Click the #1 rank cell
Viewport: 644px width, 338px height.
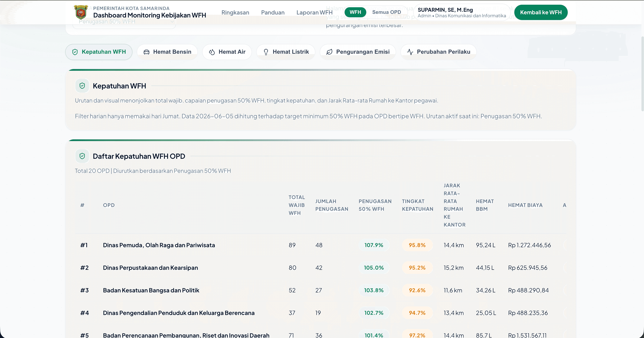click(84, 245)
